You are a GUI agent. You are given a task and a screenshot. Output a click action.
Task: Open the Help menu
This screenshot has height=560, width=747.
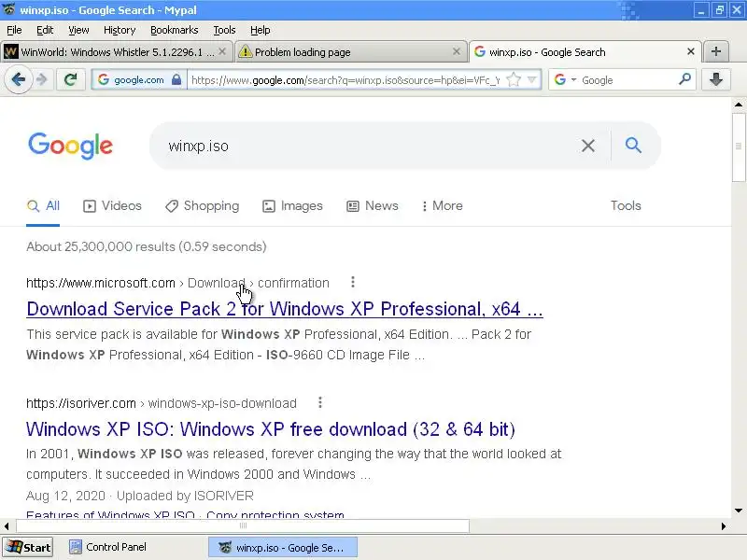point(261,30)
